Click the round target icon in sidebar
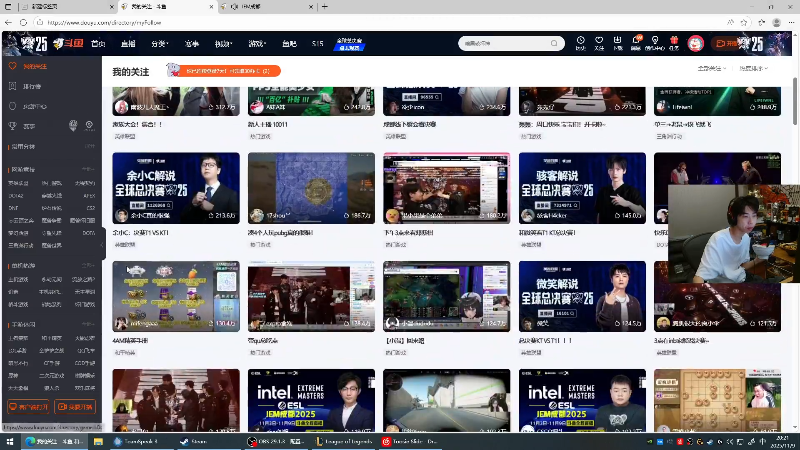This screenshot has height=450, width=800. click(x=89, y=126)
